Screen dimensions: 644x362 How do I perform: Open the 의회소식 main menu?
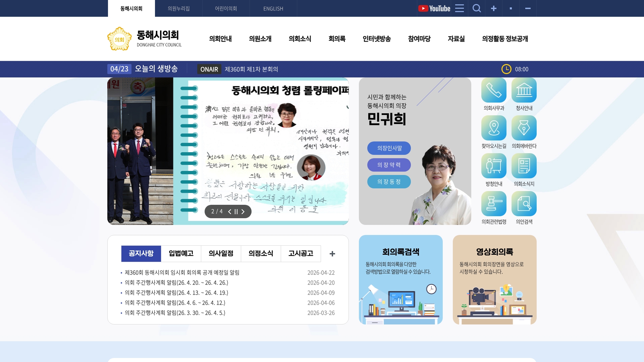click(x=300, y=39)
